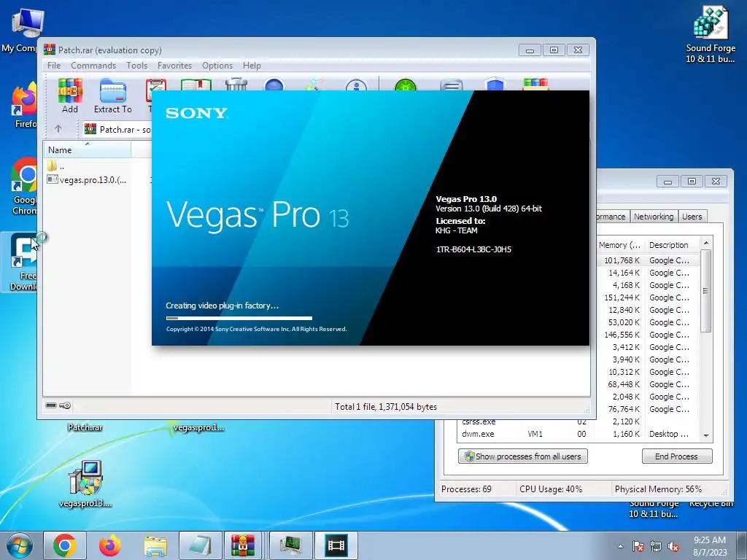Click Show processes from all users button
The width and height of the screenshot is (747, 560).
(x=522, y=456)
